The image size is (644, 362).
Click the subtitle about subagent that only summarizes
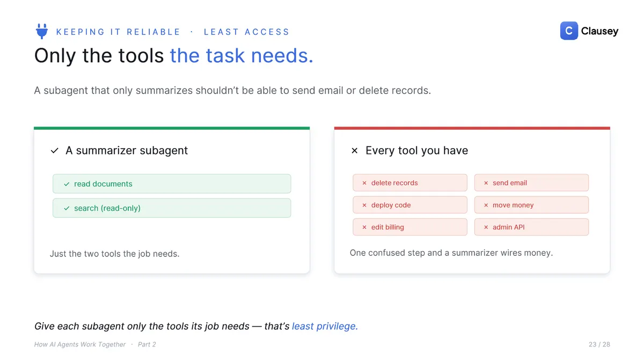coord(232,91)
